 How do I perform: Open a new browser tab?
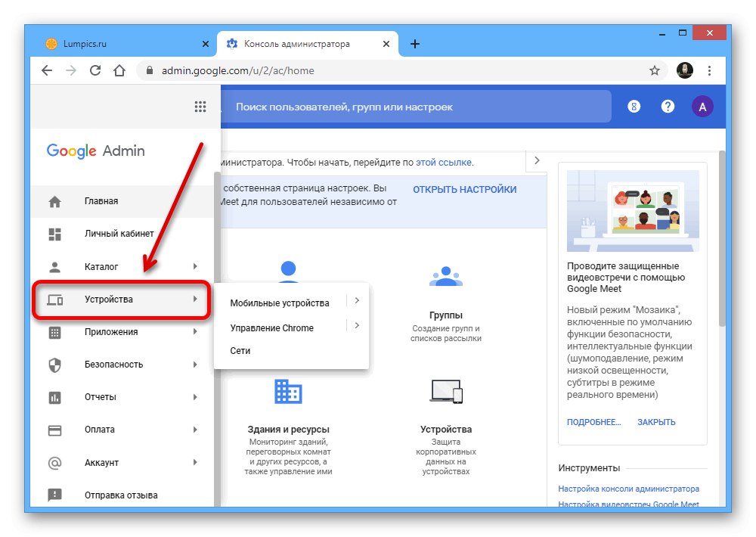point(414,44)
